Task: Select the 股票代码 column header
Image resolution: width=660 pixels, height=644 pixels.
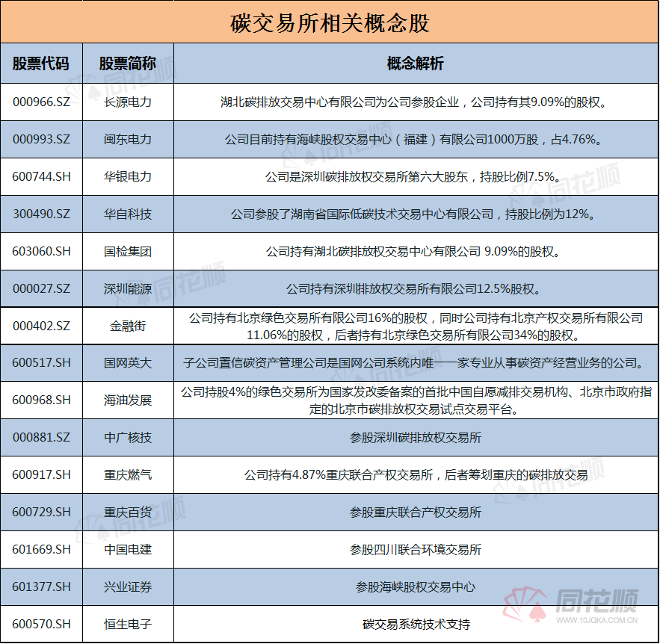Action: [41, 64]
